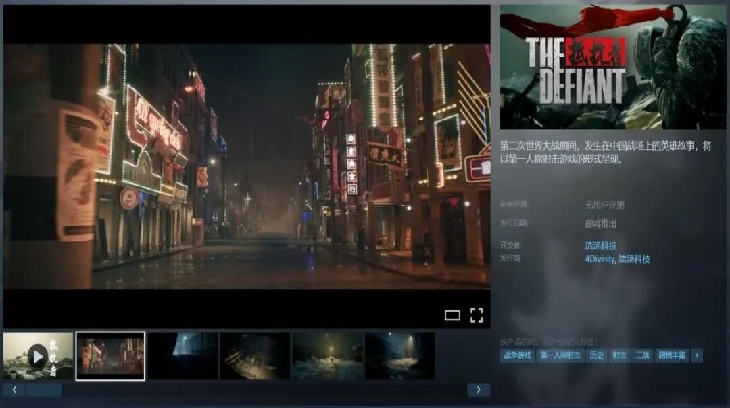Click the 战争游戏 tag
Image resolution: width=730 pixels, height=408 pixels.
[517, 355]
